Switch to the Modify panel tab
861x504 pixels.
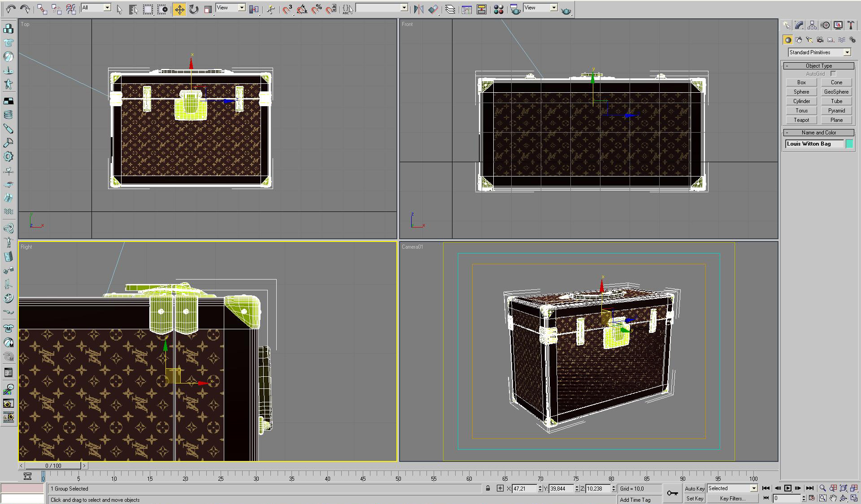799,26
